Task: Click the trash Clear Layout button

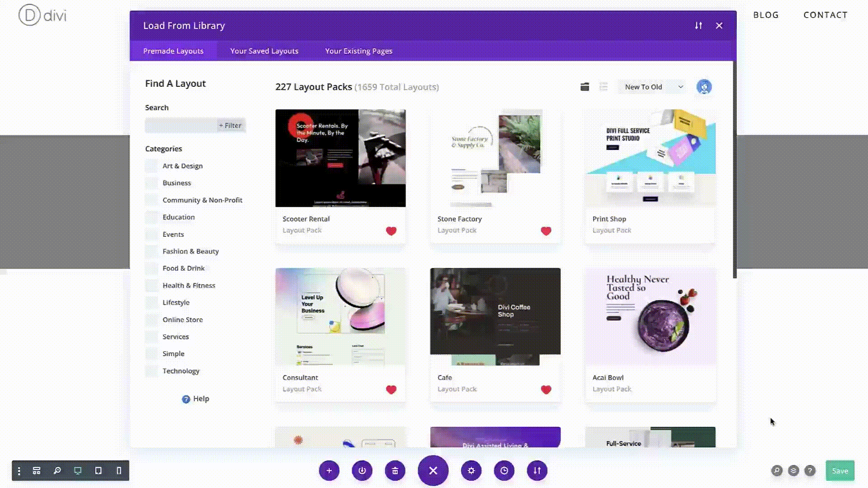Action: click(x=395, y=471)
